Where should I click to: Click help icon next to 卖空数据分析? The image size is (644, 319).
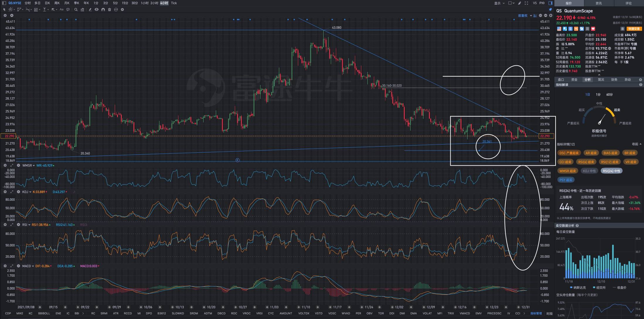[x=577, y=225]
